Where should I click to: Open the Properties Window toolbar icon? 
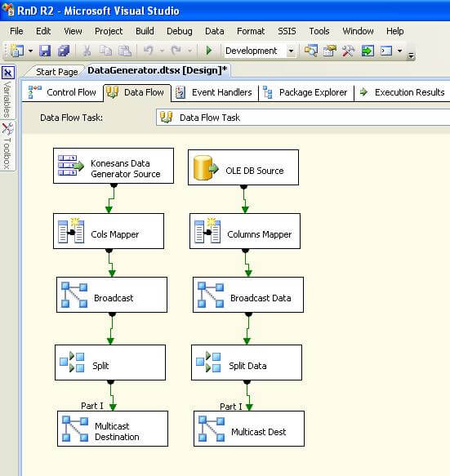pyautogui.click(x=330, y=51)
